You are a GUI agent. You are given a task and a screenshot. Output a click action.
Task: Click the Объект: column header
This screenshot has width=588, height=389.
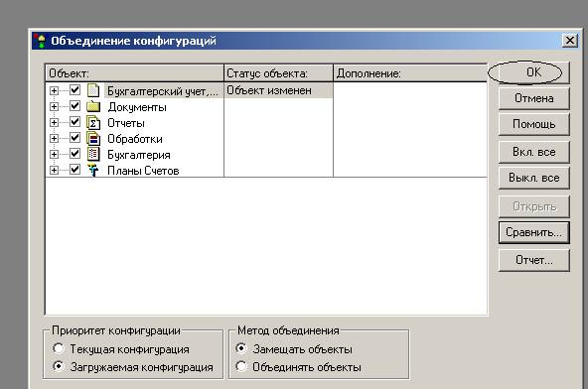pyautogui.click(x=134, y=73)
